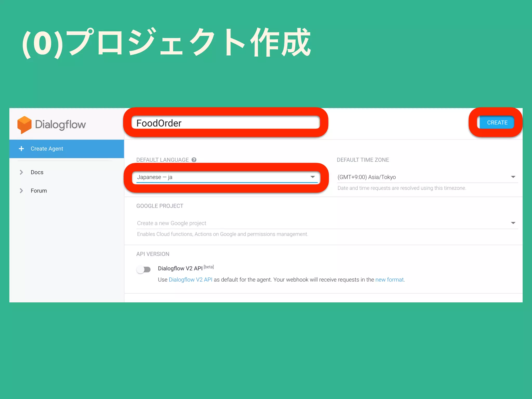532x399 pixels.
Task: Click the time zone dropdown arrow icon
Action: tap(513, 177)
